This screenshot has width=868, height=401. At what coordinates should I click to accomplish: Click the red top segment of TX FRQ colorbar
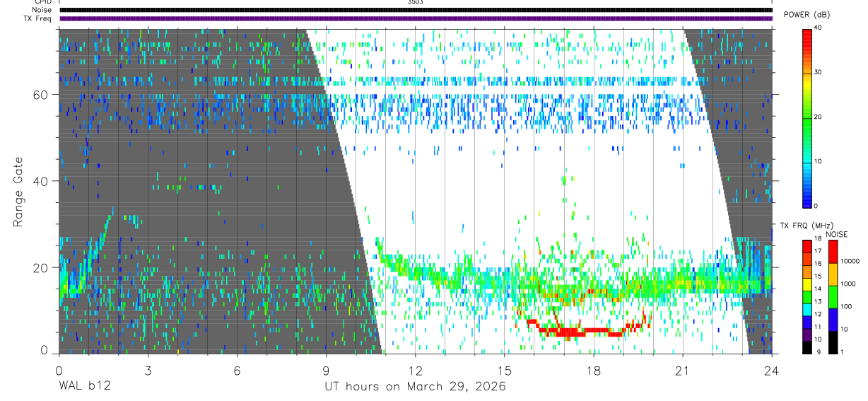click(807, 246)
